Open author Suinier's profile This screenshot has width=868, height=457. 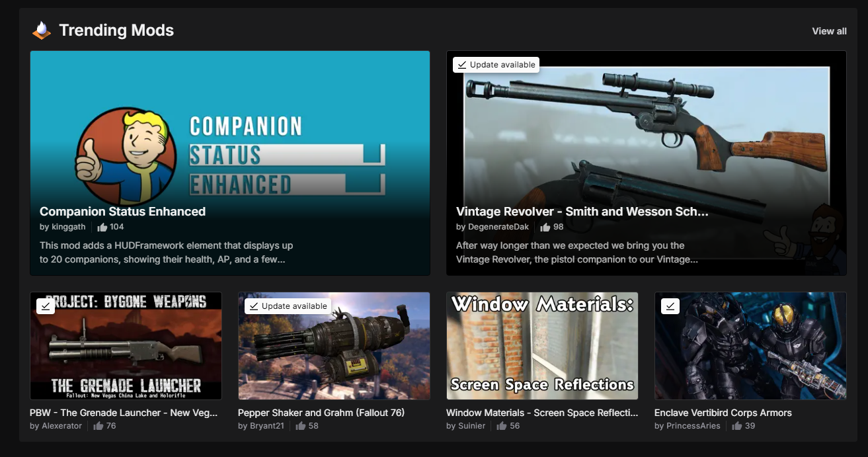tap(472, 426)
